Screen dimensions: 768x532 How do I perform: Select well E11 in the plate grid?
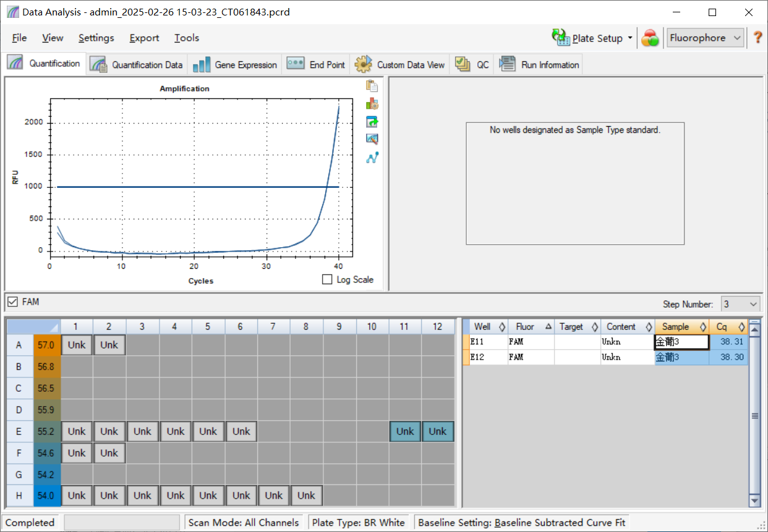coord(405,431)
